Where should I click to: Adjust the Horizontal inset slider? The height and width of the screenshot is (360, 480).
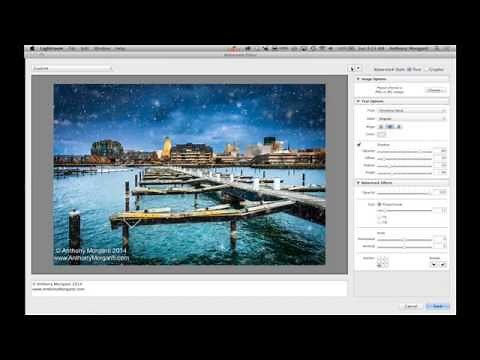click(404, 240)
